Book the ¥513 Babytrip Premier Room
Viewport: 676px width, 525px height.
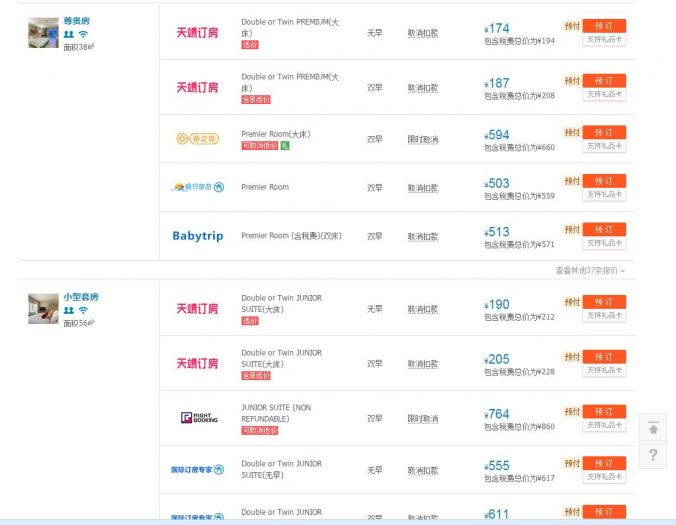click(604, 229)
